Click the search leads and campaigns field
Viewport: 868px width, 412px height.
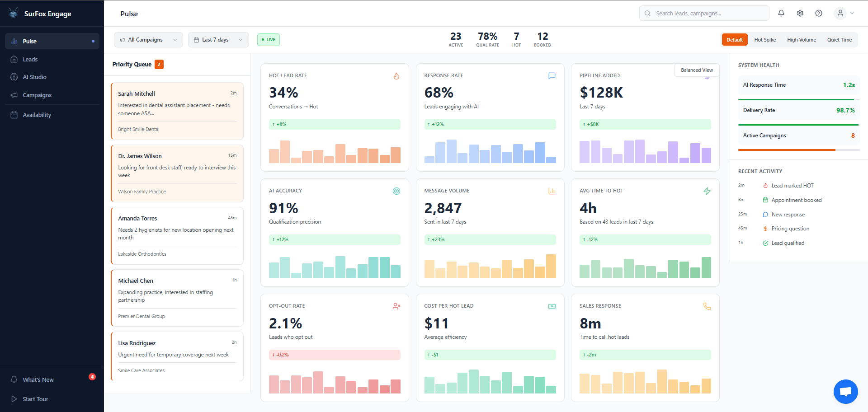pyautogui.click(x=703, y=13)
